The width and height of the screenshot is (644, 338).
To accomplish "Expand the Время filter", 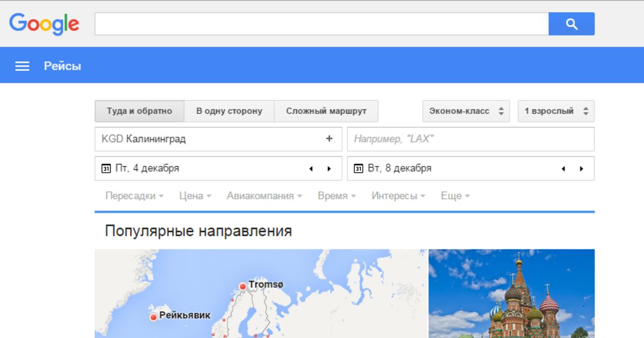I will click(x=336, y=196).
